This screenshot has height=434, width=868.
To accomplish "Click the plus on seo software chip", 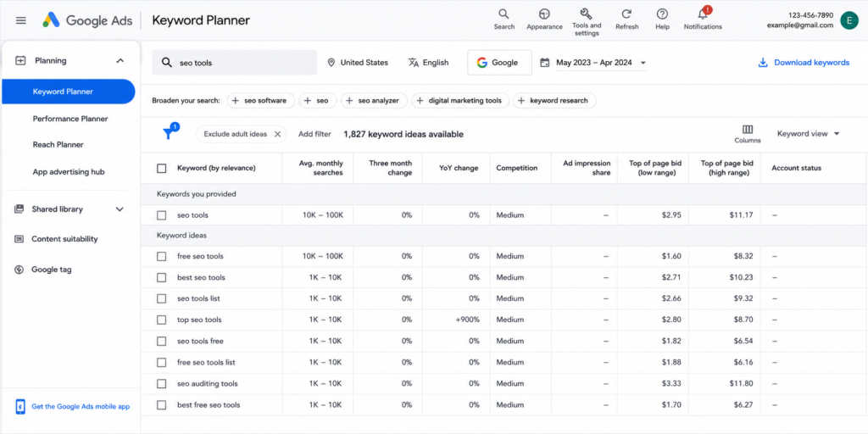I will (x=236, y=101).
